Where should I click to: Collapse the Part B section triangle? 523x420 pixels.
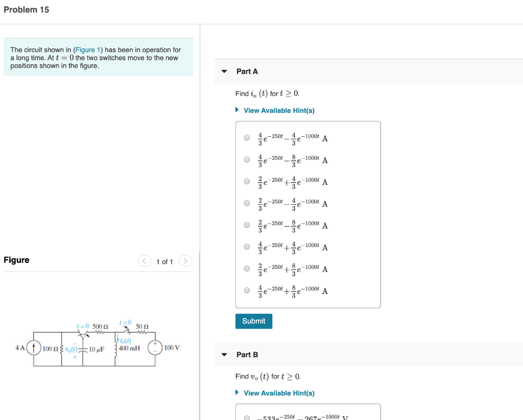pos(224,355)
